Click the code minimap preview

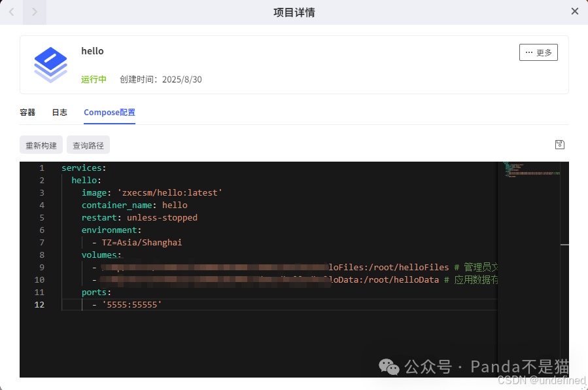click(532, 169)
